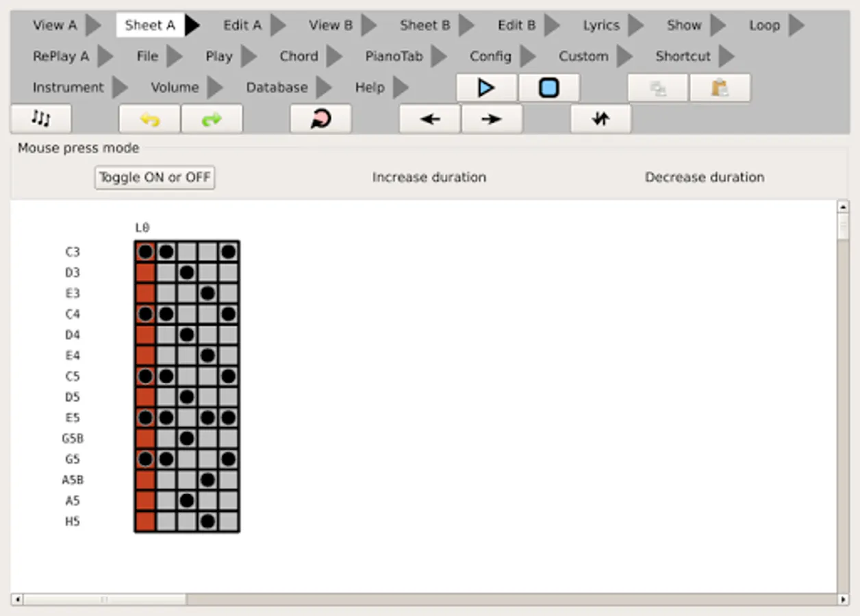Click the arrow next to Shortcut

click(727, 56)
